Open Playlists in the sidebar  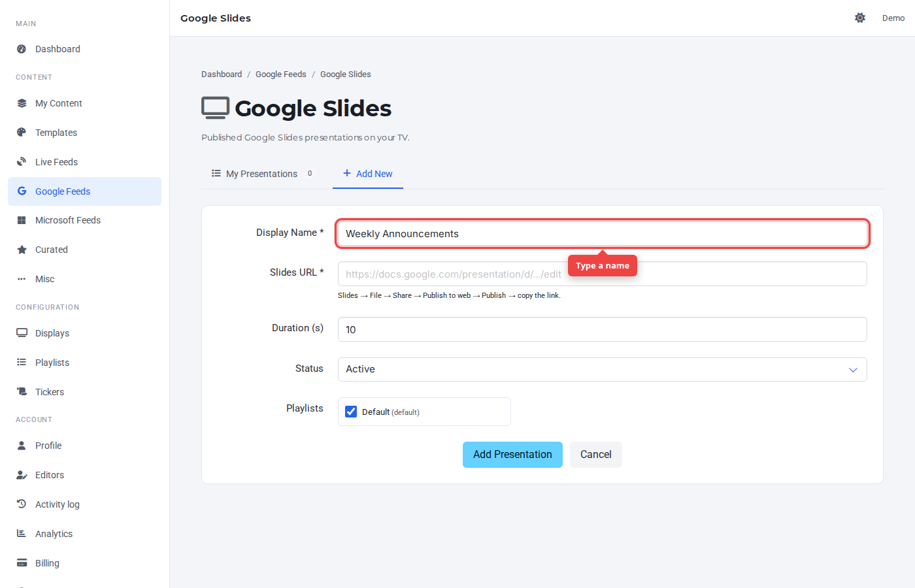[x=84, y=363]
